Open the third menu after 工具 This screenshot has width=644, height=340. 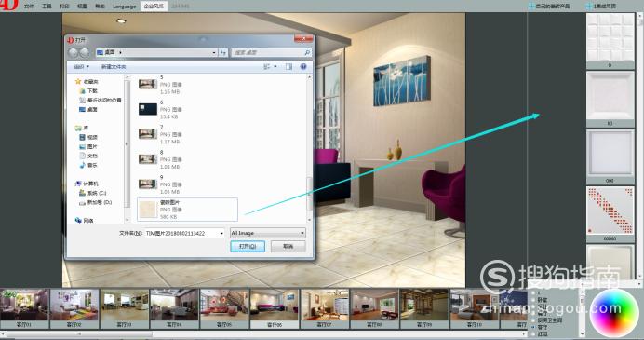tap(100, 7)
